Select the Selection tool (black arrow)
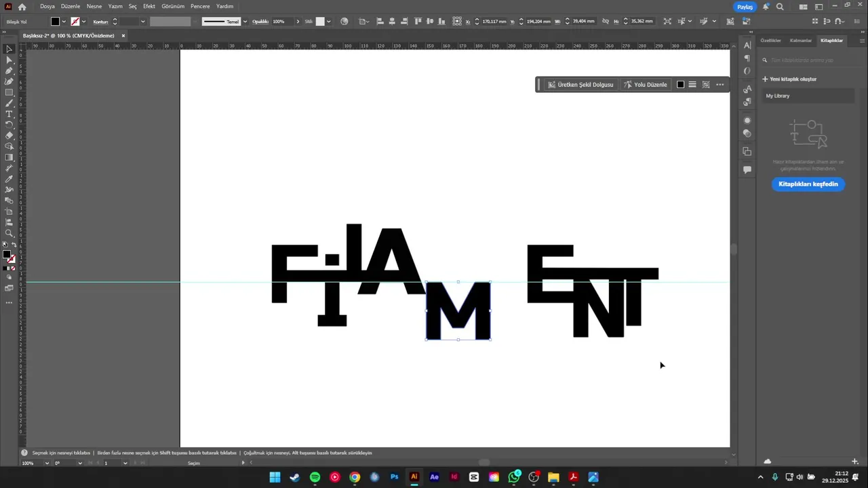Image resolution: width=868 pixels, height=488 pixels. (x=9, y=49)
